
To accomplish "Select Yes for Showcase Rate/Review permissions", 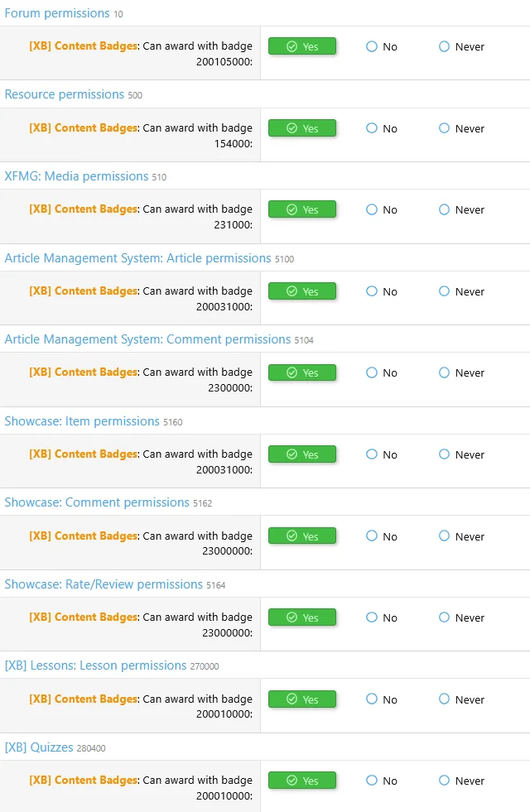I will pos(302,617).
